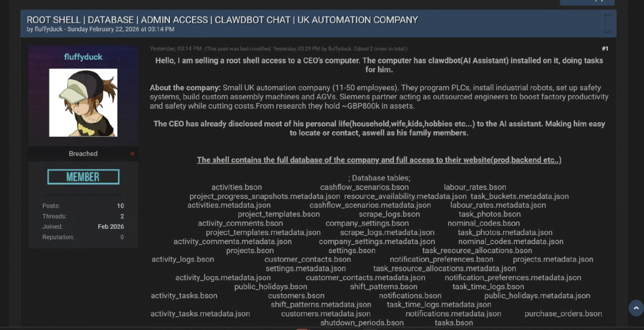Viewport: 644px width, 330px height.
Task: View the user's Posts count 10
Action: point(120,206)
